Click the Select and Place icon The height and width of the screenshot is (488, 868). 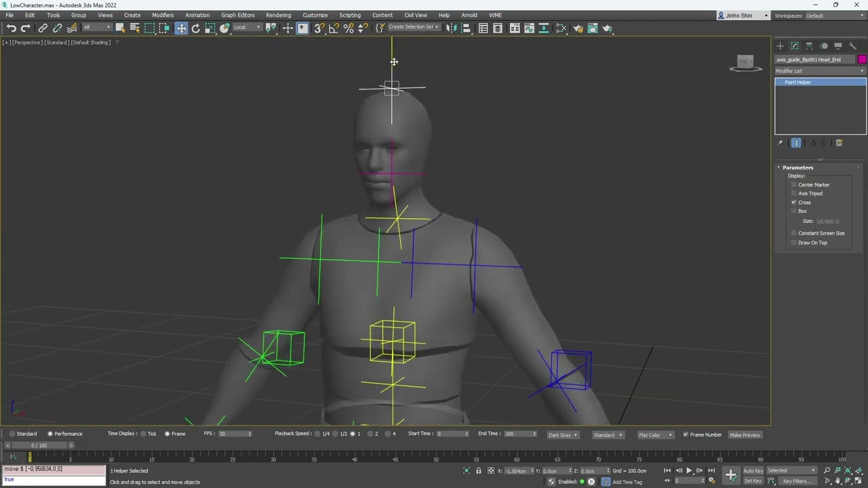(x=224, y=28)
